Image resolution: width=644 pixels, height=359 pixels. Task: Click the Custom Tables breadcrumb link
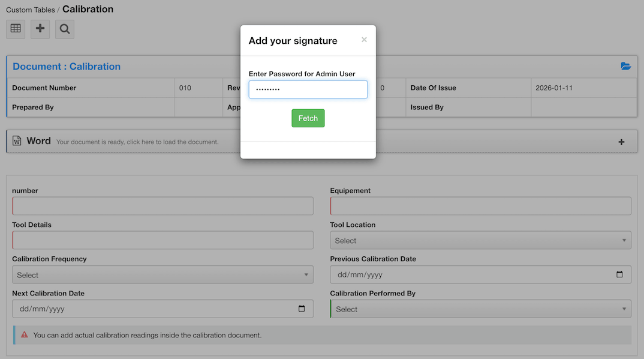tap(31, 10)
